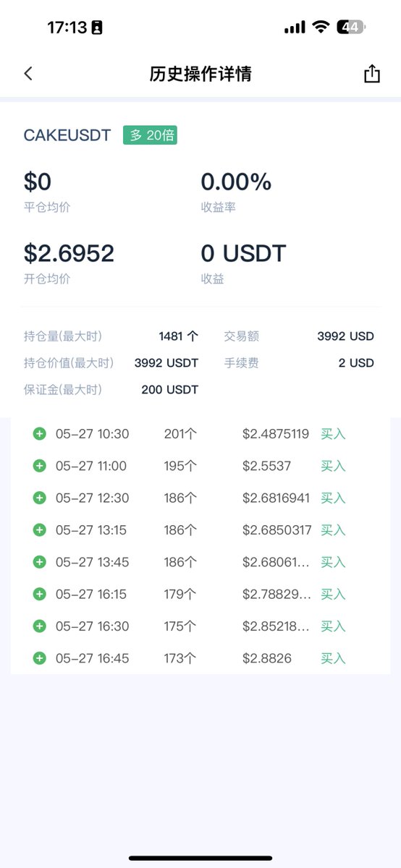Screen dimensions: 401x868
Task: Tap the $2.6952 opening average price
Action: pos(69,253)
